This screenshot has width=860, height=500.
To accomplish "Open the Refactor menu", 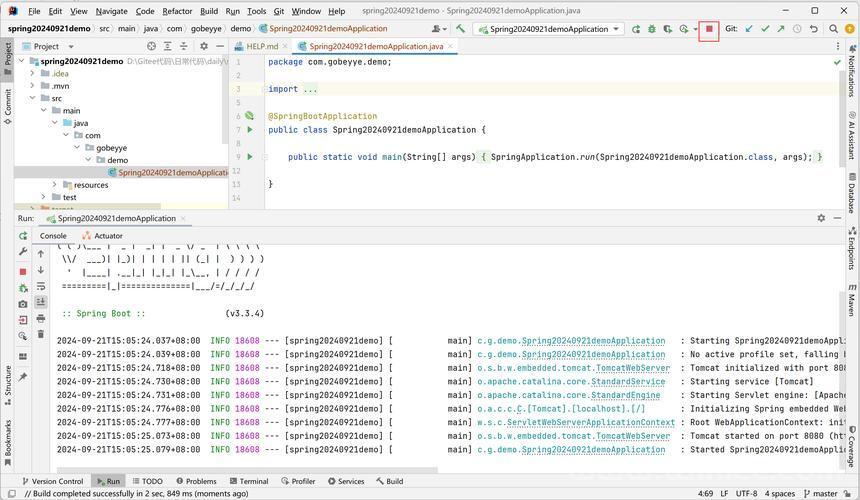I will click(x=177, y=11).
